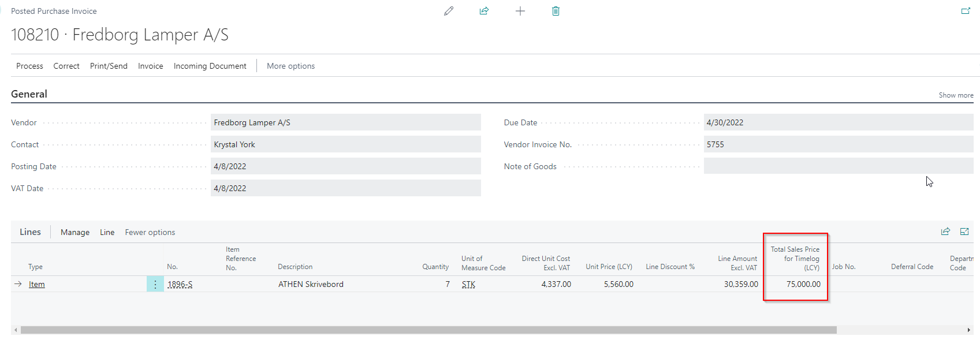The height and width of the screenshot is (347, 980).
Task: Click the Type column header
Action: click(x=35, y=267)
